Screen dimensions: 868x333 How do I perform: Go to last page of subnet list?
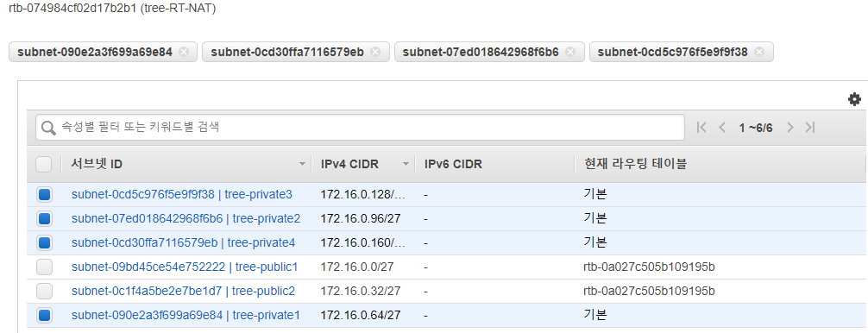(810, 128)
